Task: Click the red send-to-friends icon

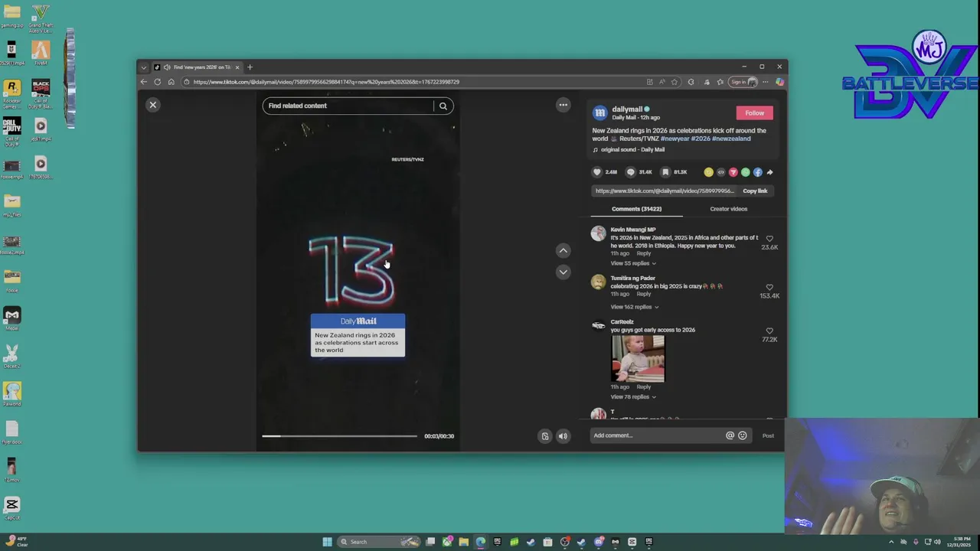Action: coord(733,172)
